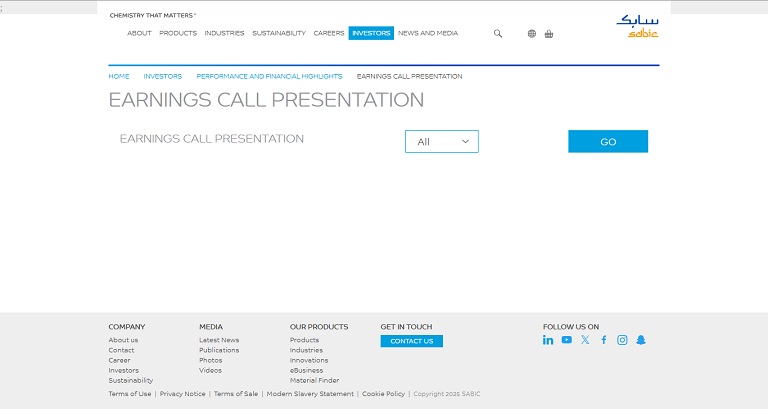Open the Cookie Policy footer link
The width and height of the screenshot is (768, 409).
pyautogui.click(x=383, y=394)
